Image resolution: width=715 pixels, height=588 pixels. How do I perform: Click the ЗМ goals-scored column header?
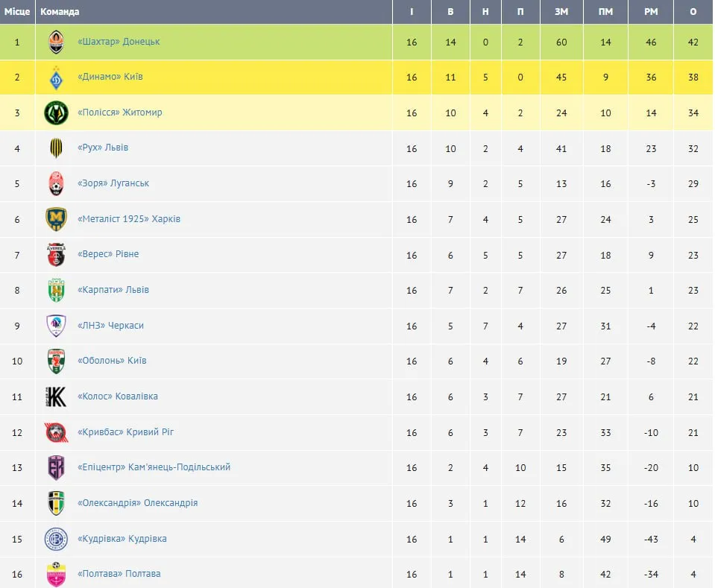tap(561, 12)
